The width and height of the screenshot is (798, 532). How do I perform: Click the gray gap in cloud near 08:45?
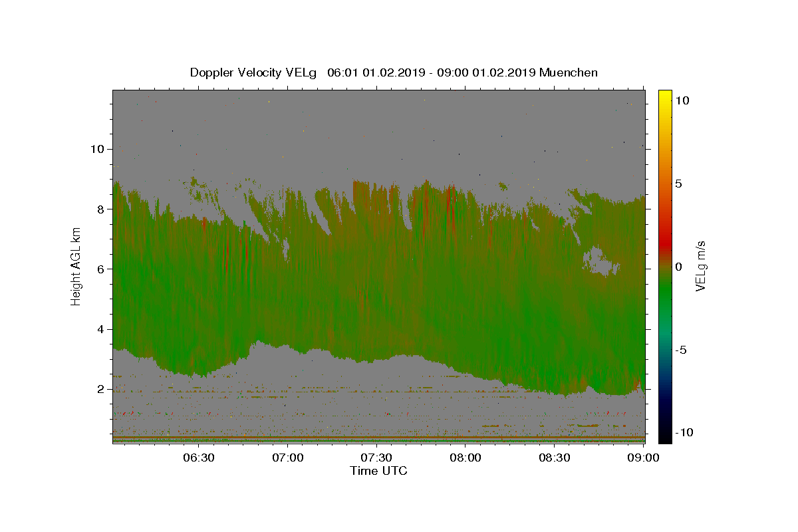pos(601,261)
